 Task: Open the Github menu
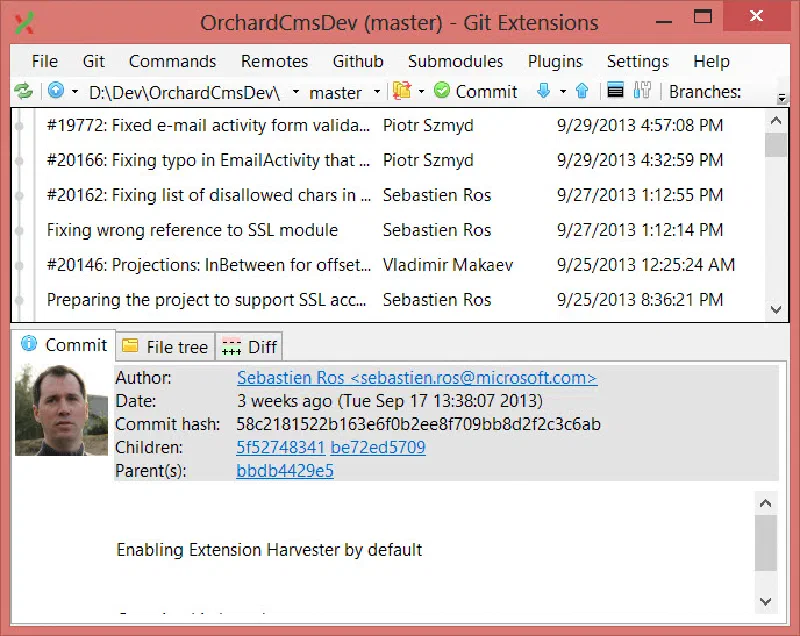tap(358, 61)
